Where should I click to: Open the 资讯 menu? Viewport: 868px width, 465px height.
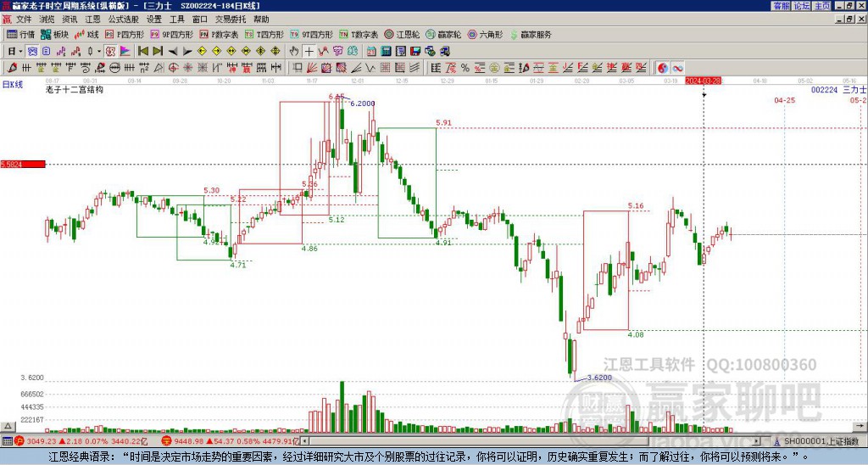pos(70,20)
